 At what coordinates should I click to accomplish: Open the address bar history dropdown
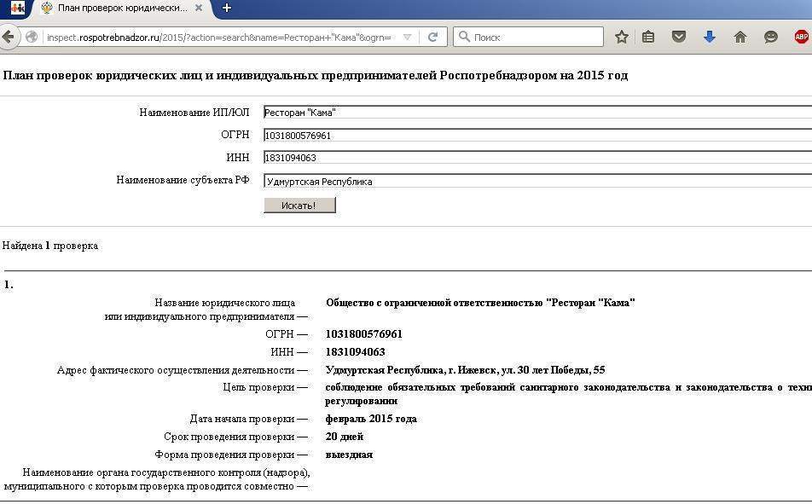(407, 38)
